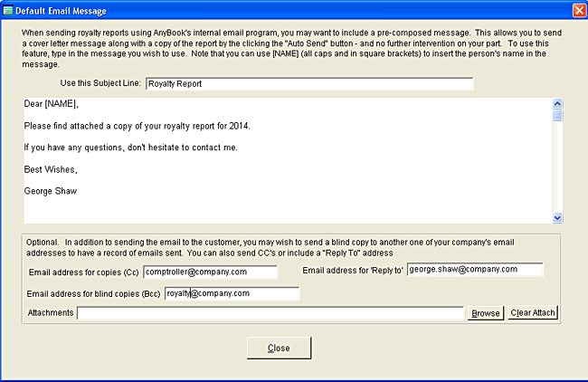Click the message scrollbar up arrow

pyautogui.click(x=557, y=103)
